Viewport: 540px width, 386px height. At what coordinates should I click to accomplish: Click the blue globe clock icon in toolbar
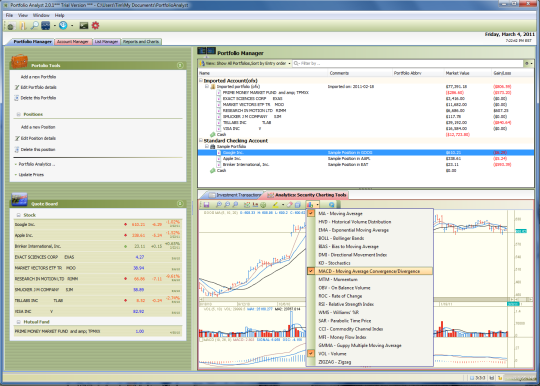coord(63,25)
